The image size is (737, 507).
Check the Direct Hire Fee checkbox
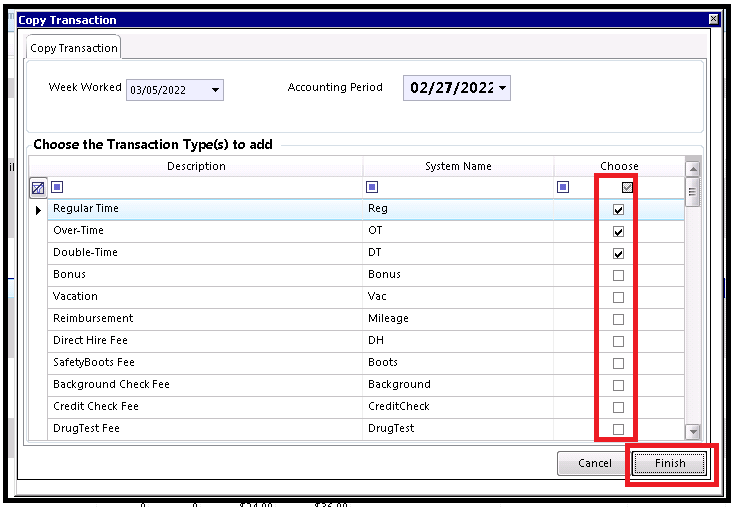[x=619, y=342]
